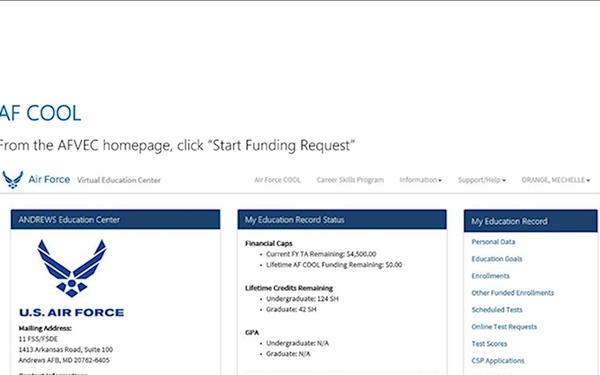Click the Mailing Address label
This screenshot has height=375, width=600.
tap(45, 328)
